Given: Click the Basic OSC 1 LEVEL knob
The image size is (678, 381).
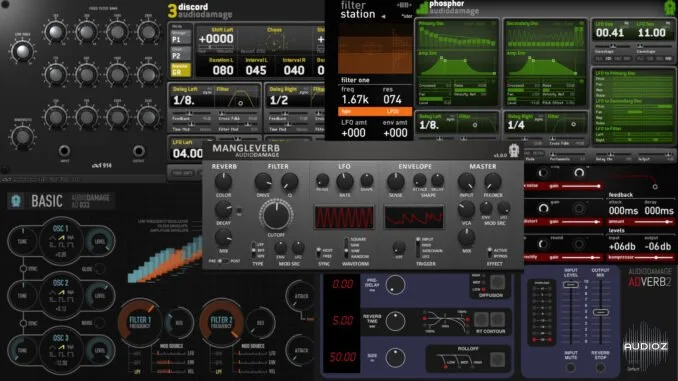Looking at the screenshot, I should tap(100, 241).
